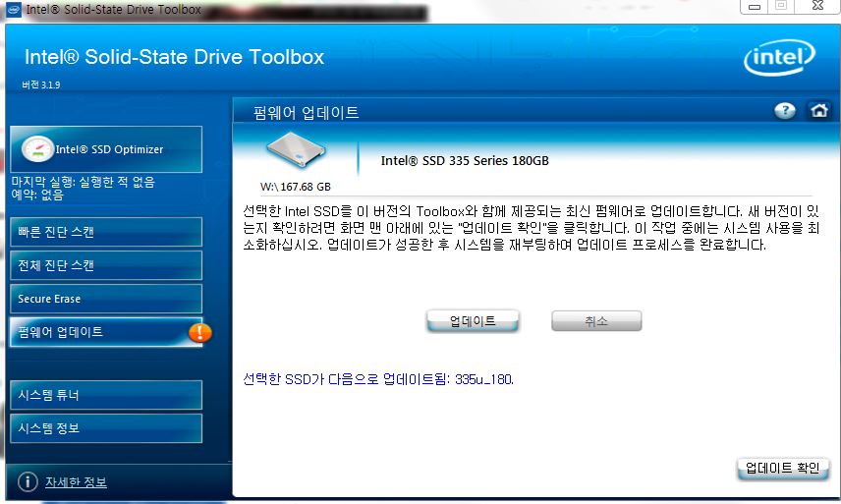The height and width of the screenshot is (504, 841).
Task: Click the 버전 3.1.9 version text
Action: pos(41,84)
